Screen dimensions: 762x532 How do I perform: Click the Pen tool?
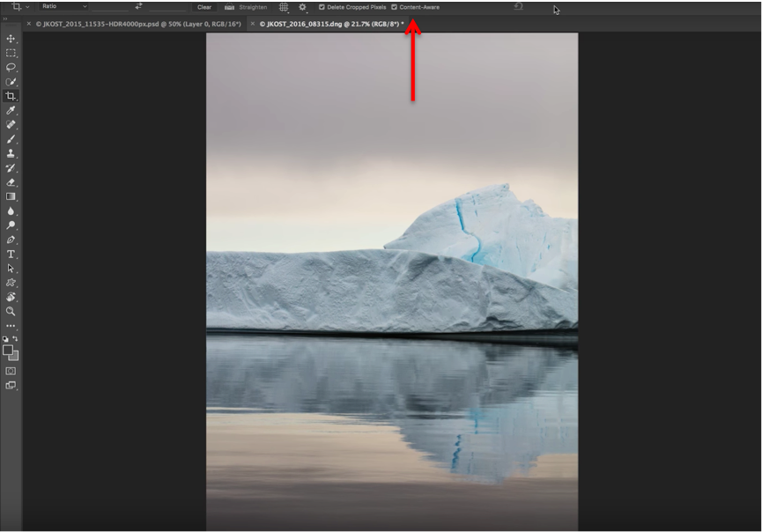click(11, 240)
